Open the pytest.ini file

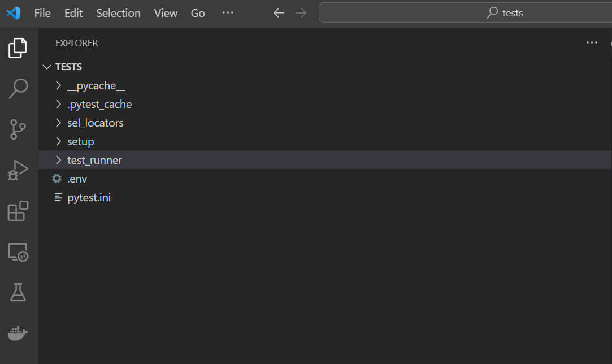click(x=89, y=197)
